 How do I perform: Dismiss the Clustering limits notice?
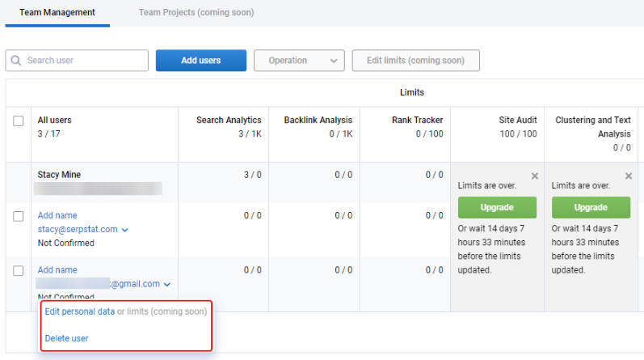point(628,176)
